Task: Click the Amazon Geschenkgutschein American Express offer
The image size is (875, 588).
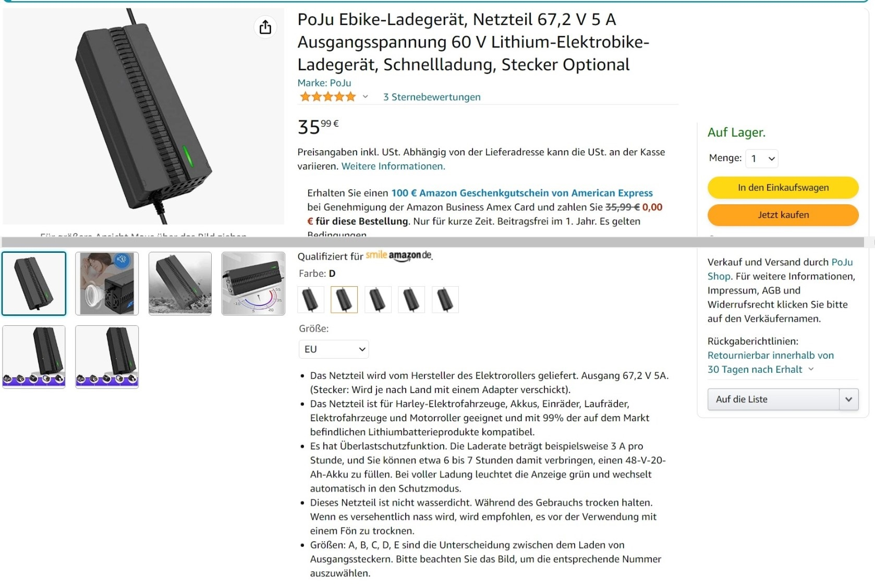Action: (x=522, y=193)
